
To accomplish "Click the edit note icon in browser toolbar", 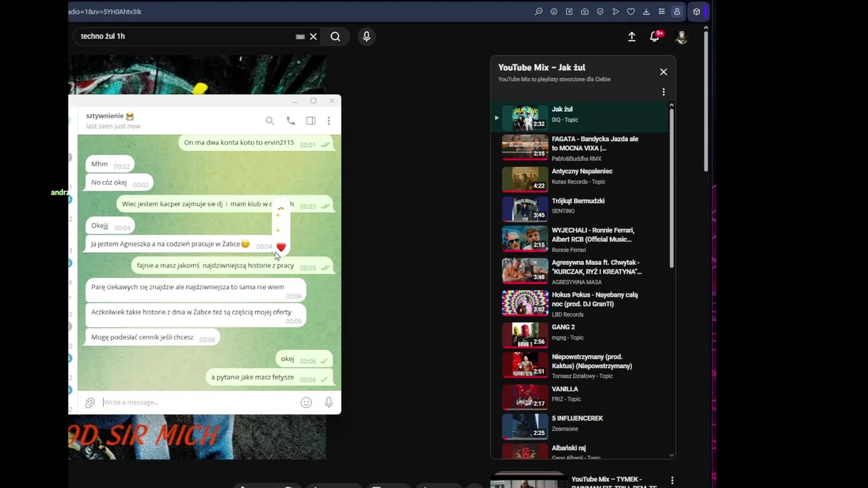I will point(569,12).
